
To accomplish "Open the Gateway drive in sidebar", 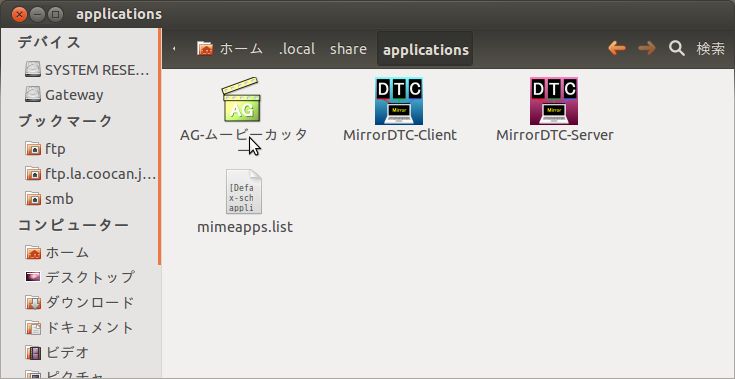I will point(64,95).
